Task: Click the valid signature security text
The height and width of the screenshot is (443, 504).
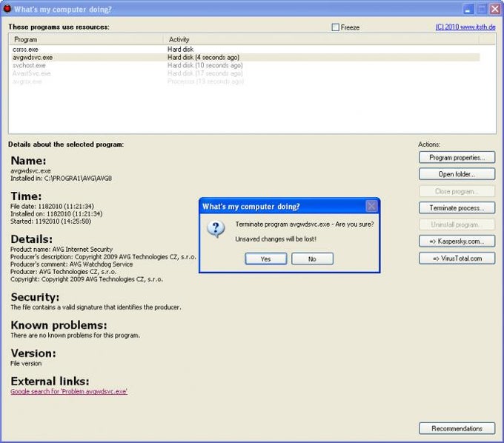Action: (96, 307)
